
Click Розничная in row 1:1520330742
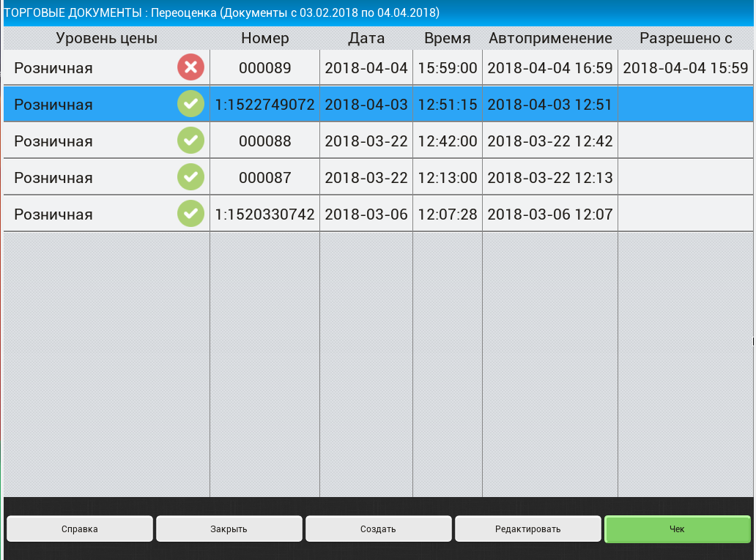point(53,214)
